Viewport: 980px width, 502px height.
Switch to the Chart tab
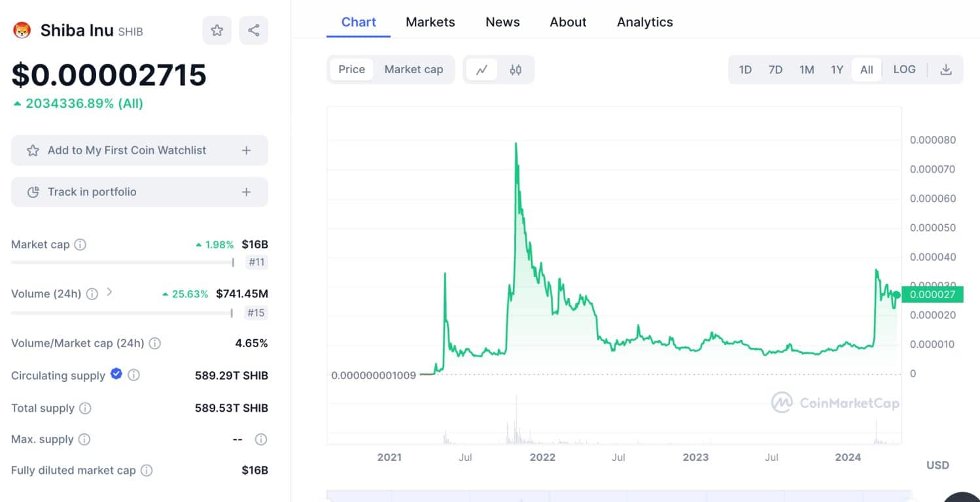[x=359, y=22]
